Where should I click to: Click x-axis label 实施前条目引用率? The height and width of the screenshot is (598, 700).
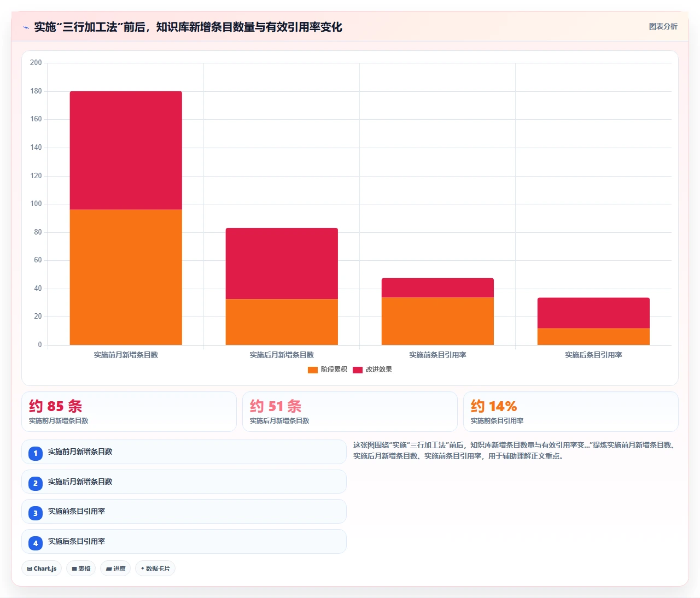(x=437, y=355)
